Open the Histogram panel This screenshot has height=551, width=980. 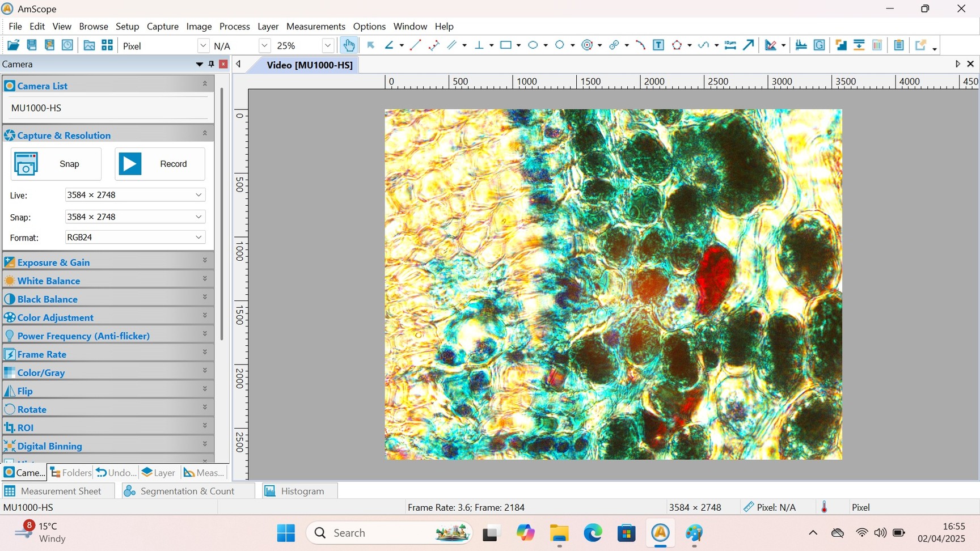pyautogui.click(x=300, y=491)
